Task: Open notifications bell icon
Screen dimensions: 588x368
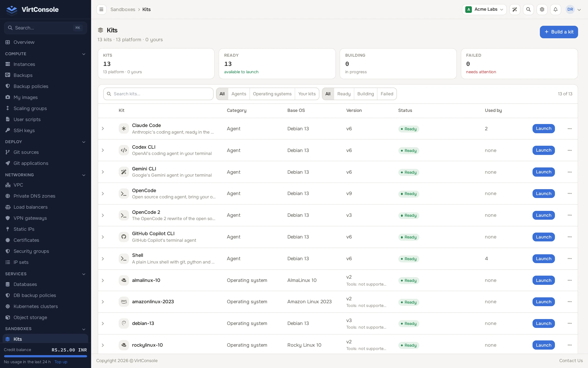Action: coord(555,10)
